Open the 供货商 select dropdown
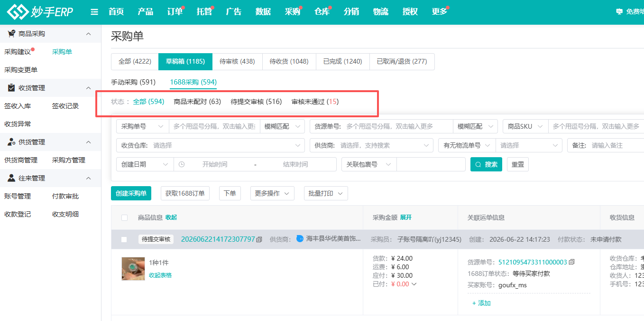The image size is (644, 321). click(x=371, y=145)
